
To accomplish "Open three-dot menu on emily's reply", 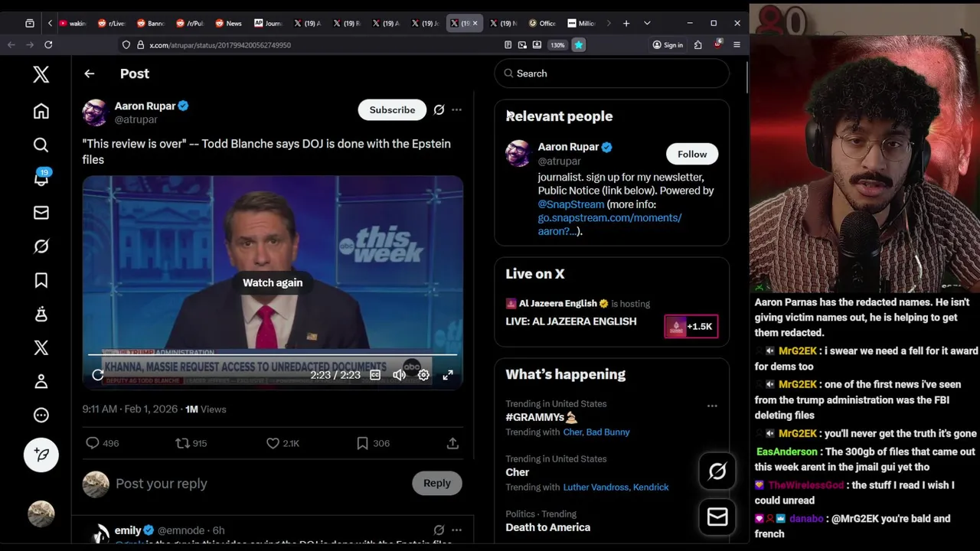I will pos(456,530).
